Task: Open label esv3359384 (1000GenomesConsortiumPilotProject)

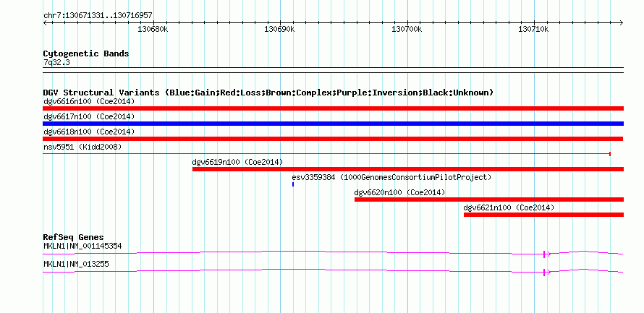Action: (391, 177)
